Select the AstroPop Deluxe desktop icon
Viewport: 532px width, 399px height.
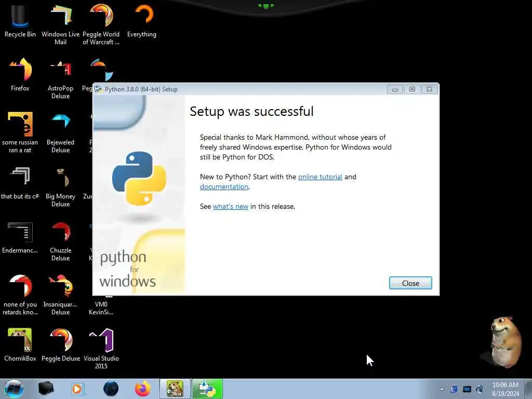point(60,79)
